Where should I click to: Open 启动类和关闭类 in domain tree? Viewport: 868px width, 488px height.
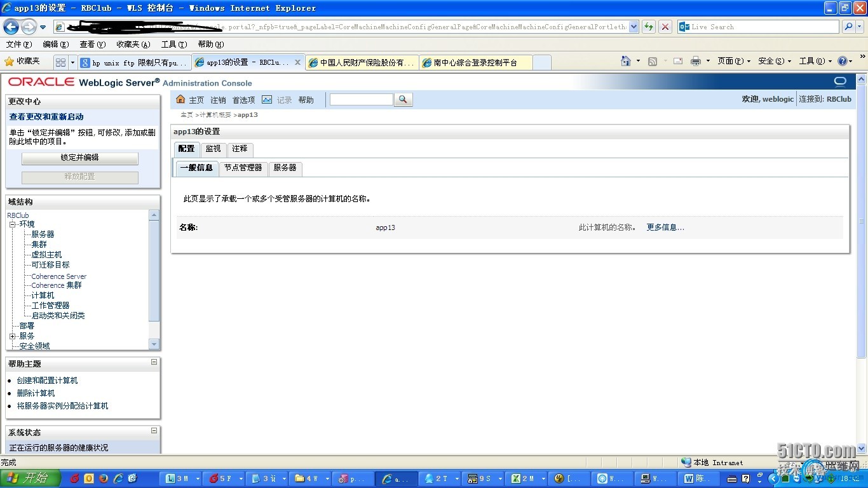coord(58,316)
